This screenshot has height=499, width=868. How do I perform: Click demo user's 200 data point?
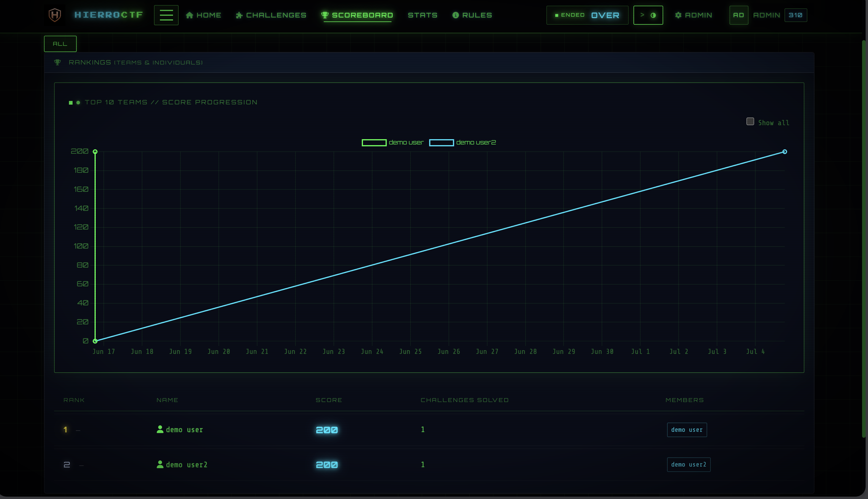(95, 151)
